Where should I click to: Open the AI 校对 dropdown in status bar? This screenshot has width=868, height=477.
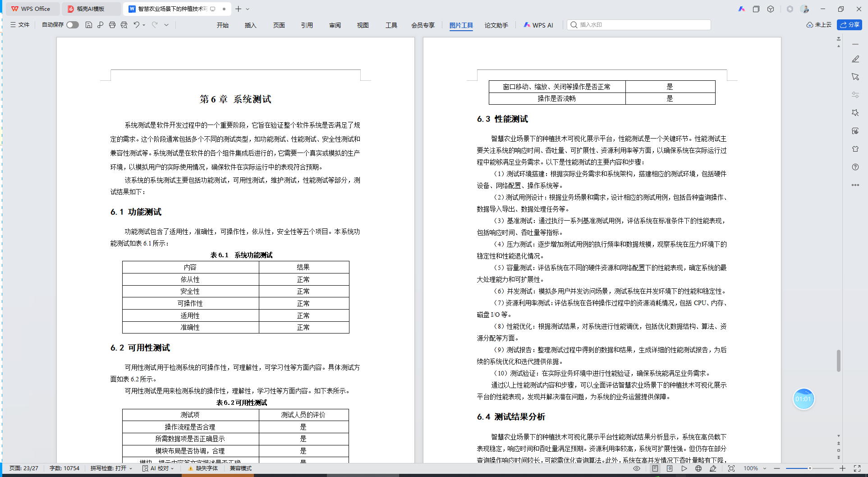[x=158, y=468]
